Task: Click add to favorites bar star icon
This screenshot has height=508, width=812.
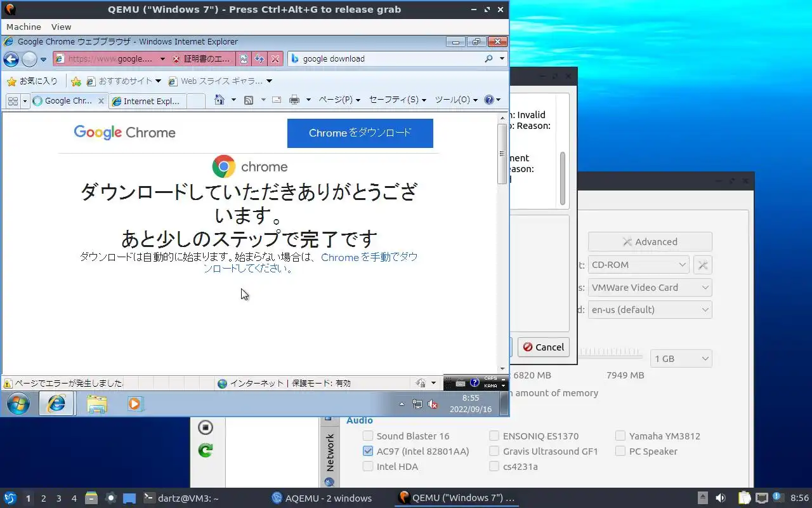Action: [x=76, y=81]
